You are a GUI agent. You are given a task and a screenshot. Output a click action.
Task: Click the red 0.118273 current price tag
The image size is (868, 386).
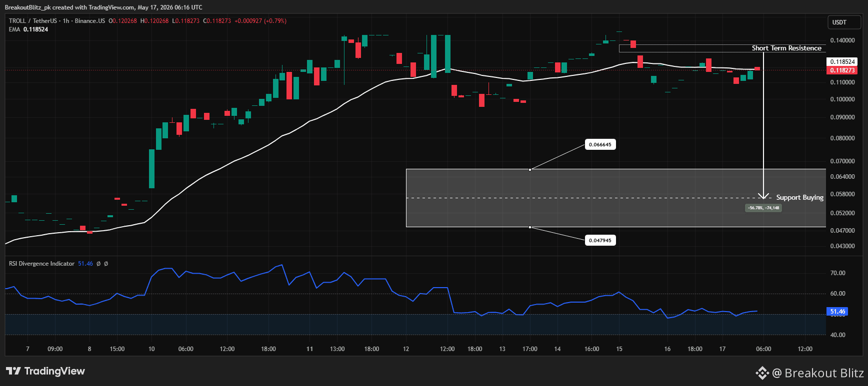[x=842, y=70]
